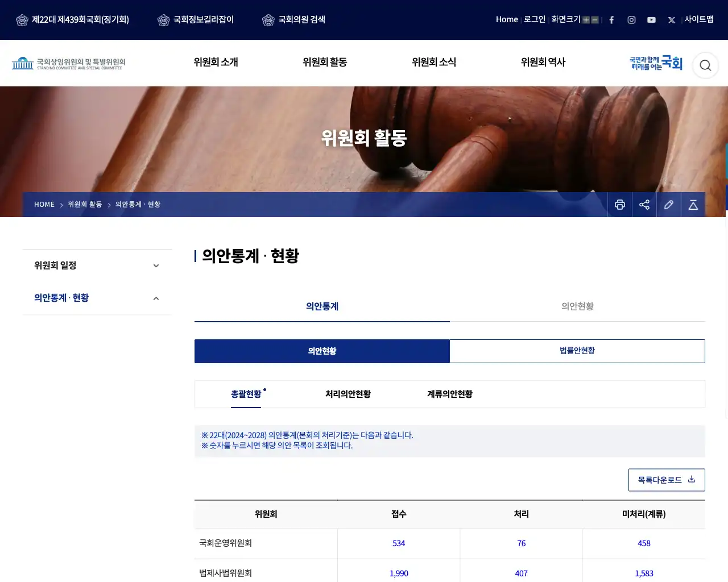
Task: Open the 위원회 역사 menu
Action: coord(543,62)
